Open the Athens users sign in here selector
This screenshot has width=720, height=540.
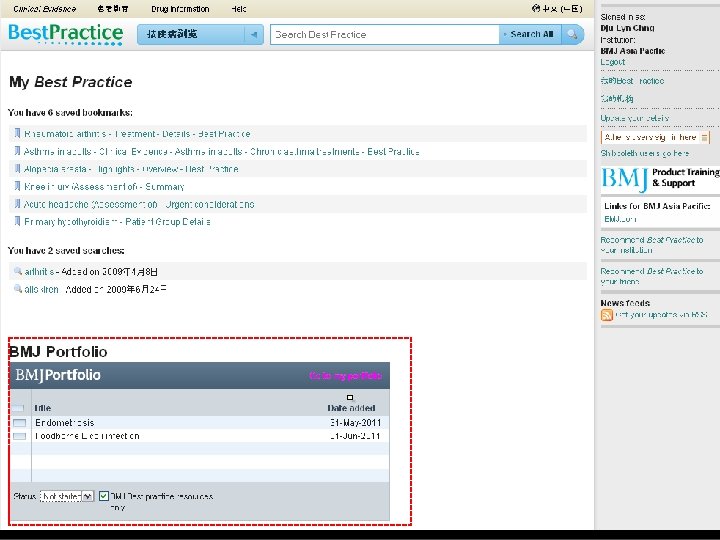[655, 137]
